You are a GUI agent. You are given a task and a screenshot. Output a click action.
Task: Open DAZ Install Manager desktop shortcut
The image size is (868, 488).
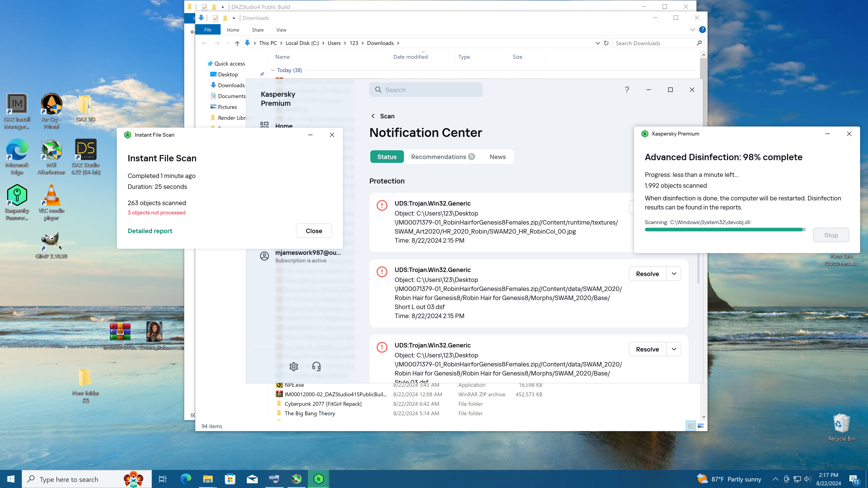tap(17, 111)
